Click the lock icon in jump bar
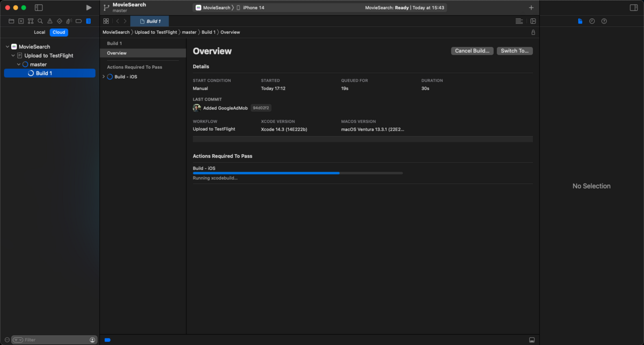 tap(533, 32)
